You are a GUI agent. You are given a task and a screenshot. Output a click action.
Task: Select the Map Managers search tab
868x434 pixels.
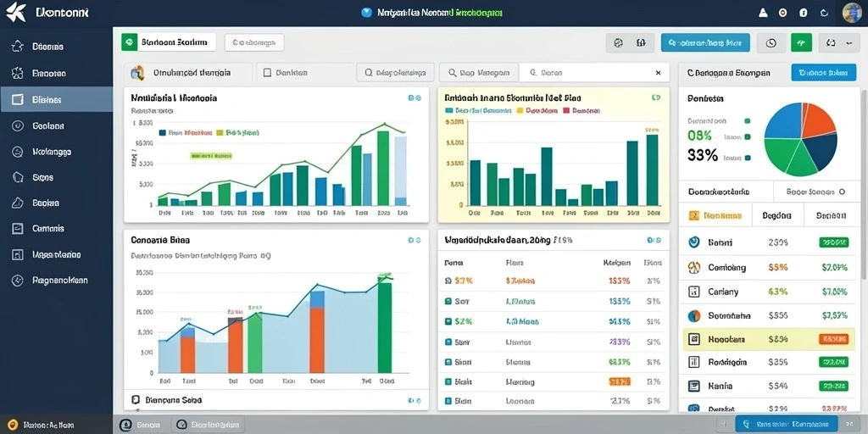[479, 73]
